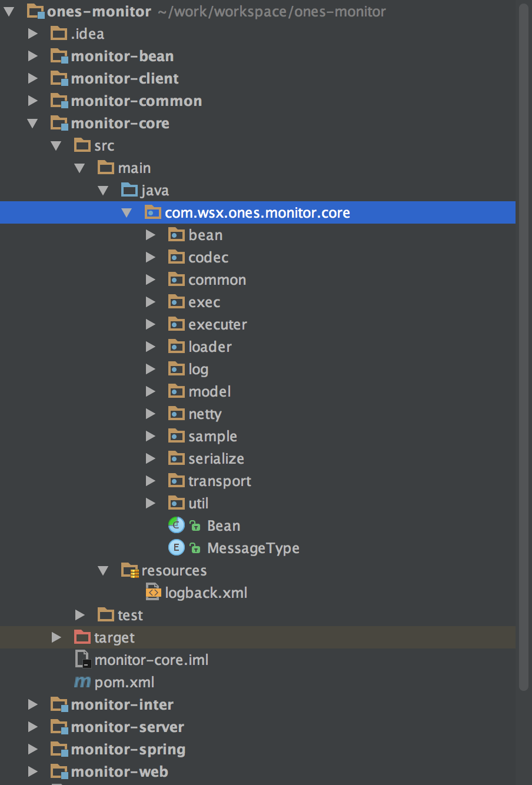The height and width of the screenshot is (785, 532).
Task: Click the logback.xml file icon
Action: point(153,592)
